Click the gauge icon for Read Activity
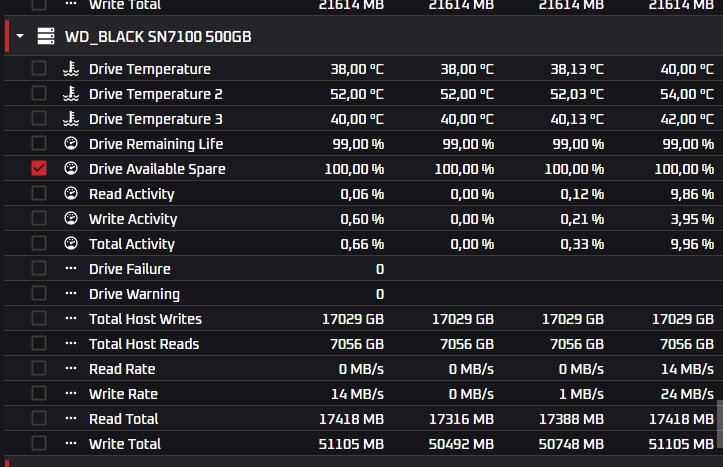The height and width of the screenshot is (467, 723). pyautogui.click(x=71, y=193)
